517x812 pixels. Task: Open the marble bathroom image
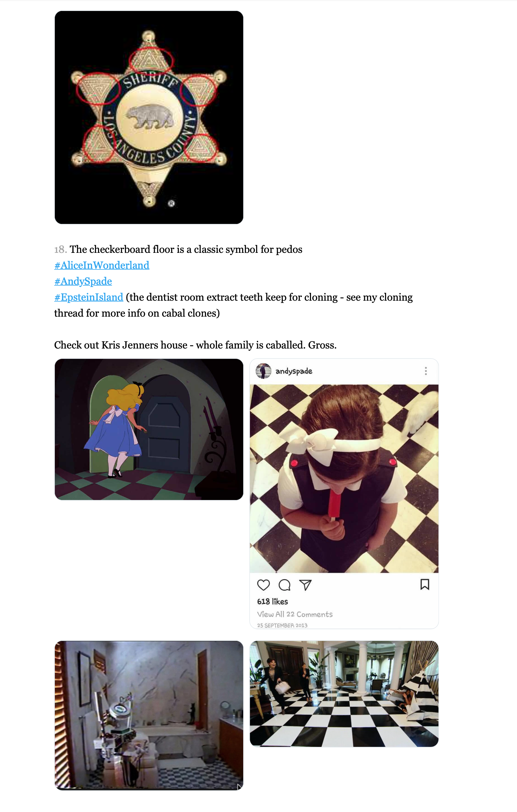[x=149, y=716]
